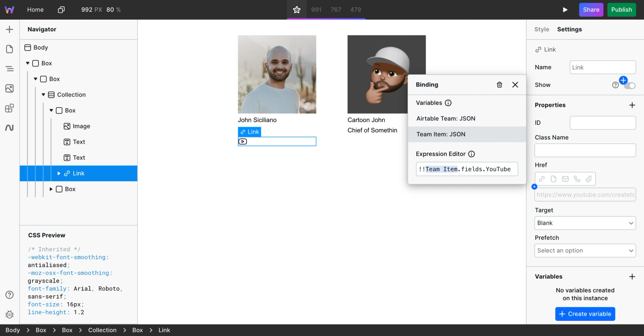Click the Publish button

[x=622, y=10]
